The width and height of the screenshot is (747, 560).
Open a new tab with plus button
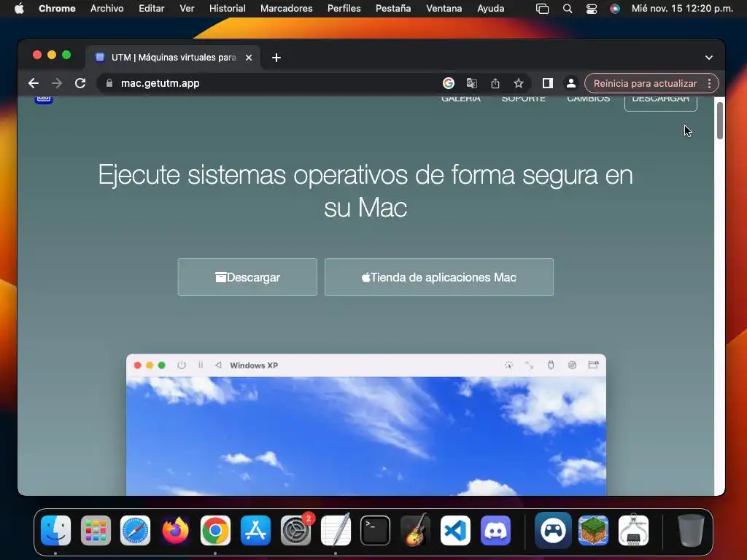(276, 58)
